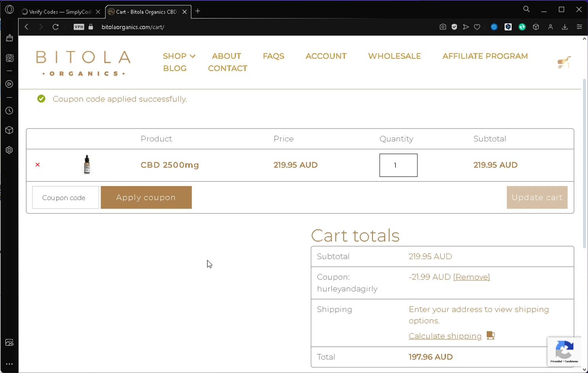Open a new tab with plus button
The image size is (588, 373).
198,11
